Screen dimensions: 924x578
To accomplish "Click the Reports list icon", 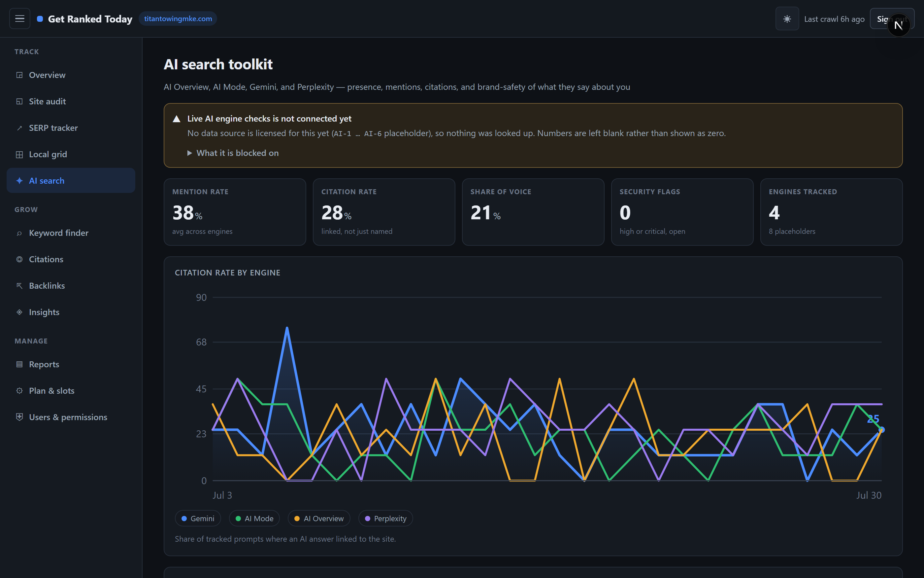I will pyautogui.click(x=19, y=364).
